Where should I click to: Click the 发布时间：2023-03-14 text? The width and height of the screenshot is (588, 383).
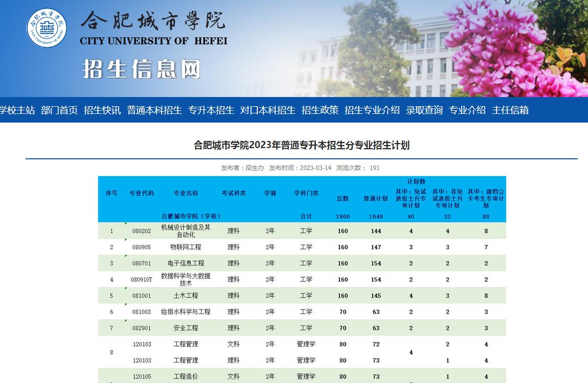coord(300,167)
